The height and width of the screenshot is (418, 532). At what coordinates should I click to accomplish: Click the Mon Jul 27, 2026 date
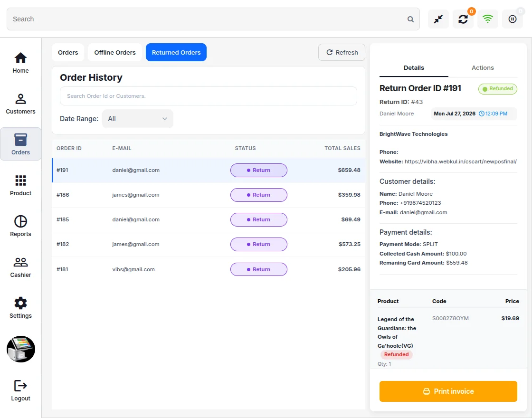455,114
